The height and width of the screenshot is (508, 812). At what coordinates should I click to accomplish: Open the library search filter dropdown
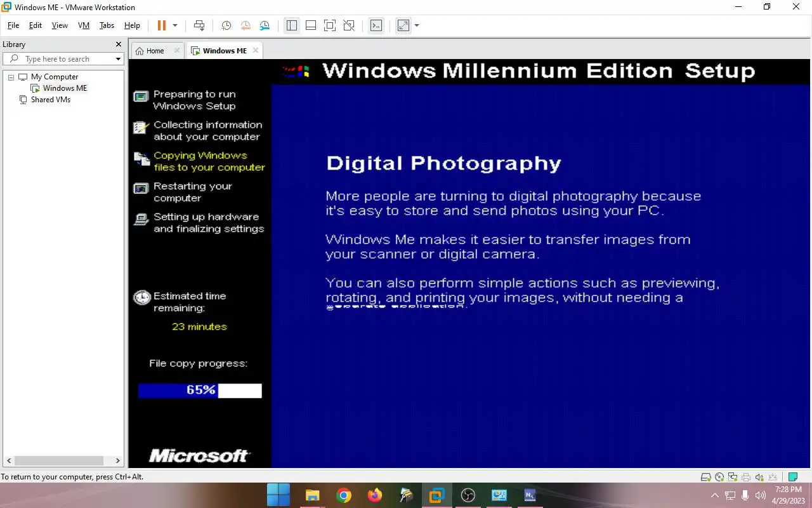pos(118,59)
